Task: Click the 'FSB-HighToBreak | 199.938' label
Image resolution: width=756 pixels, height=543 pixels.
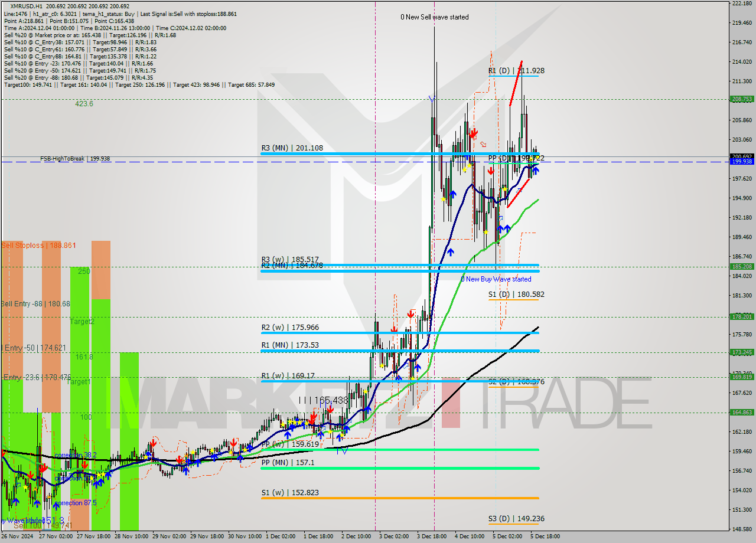Action: pyautogui.click(x=75, y=159)
